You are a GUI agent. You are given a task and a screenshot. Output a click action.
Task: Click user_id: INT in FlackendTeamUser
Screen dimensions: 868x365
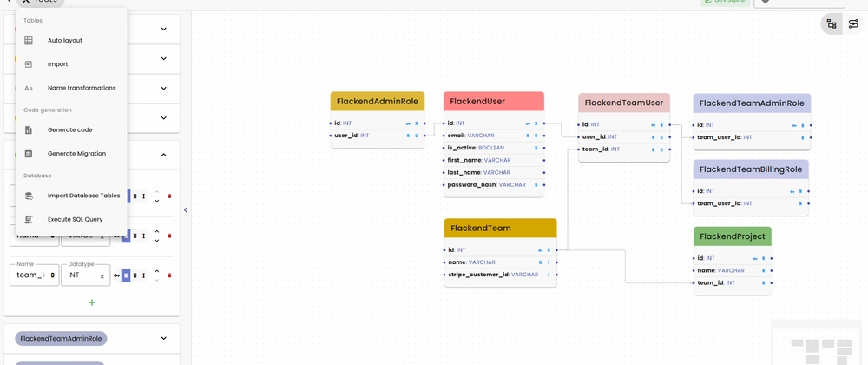(x=624, y=136)
